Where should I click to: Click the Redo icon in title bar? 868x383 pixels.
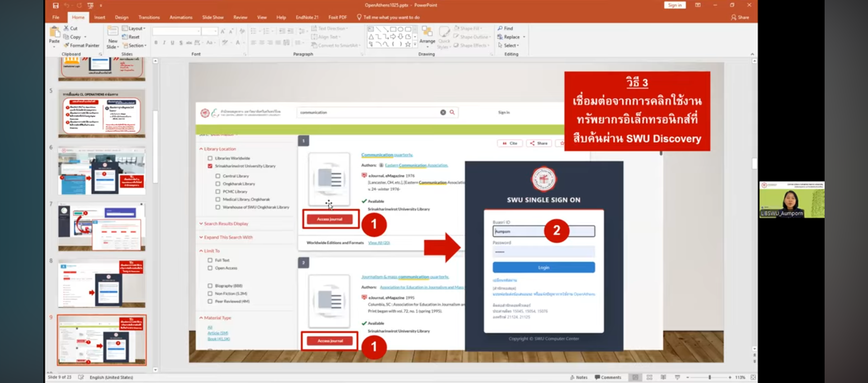coord(79,5)
